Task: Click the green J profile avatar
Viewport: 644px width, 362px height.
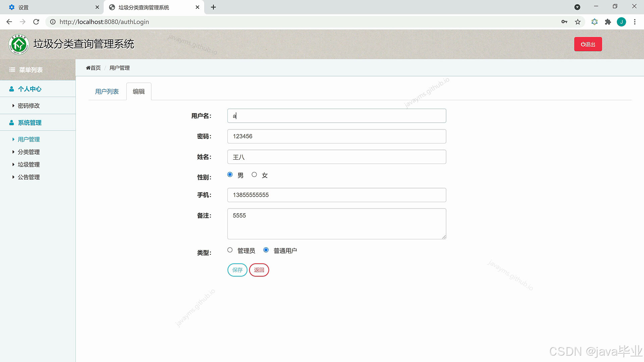Action: point(621,22)
